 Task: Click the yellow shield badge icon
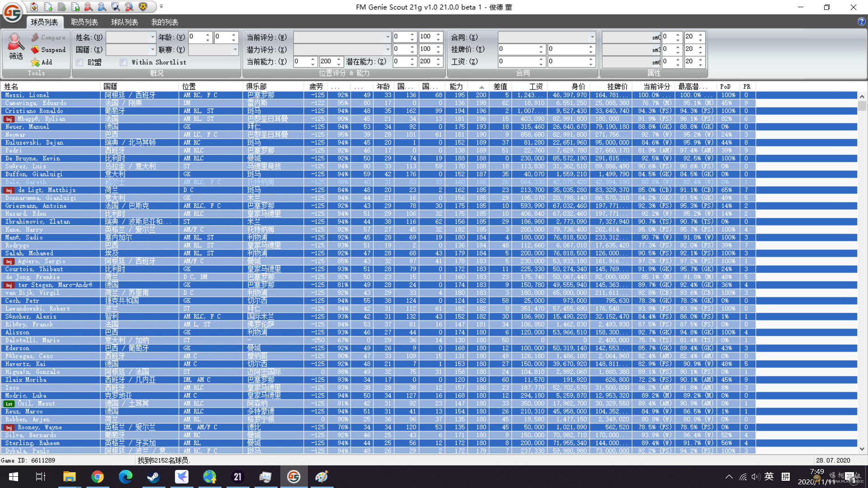(x=143, y=7)
